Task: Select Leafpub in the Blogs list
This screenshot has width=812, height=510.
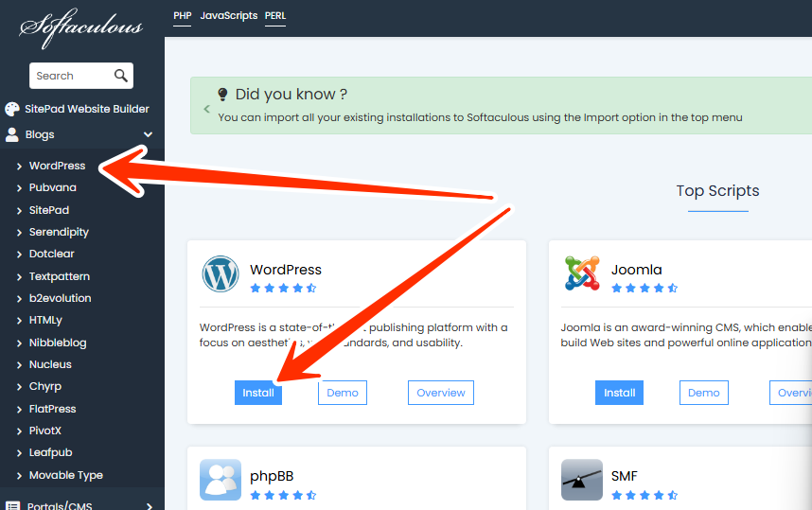Action: [x=51, y=452]
